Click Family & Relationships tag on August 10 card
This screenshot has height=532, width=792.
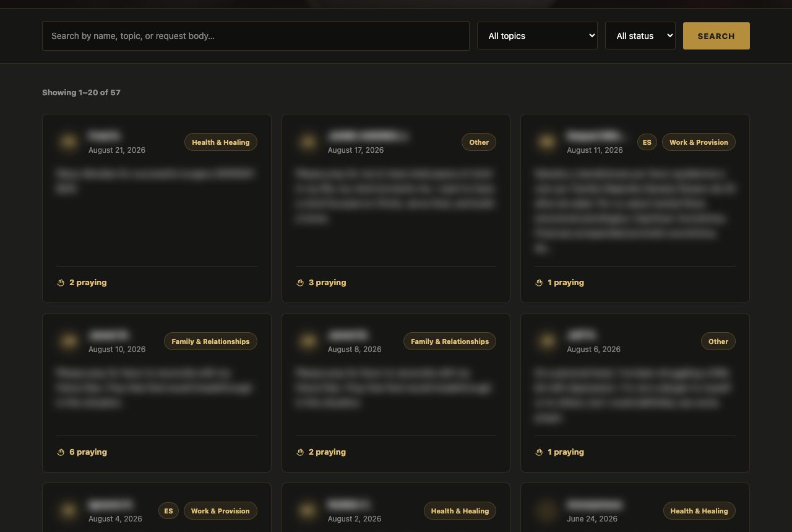click(x=210, y=341)
